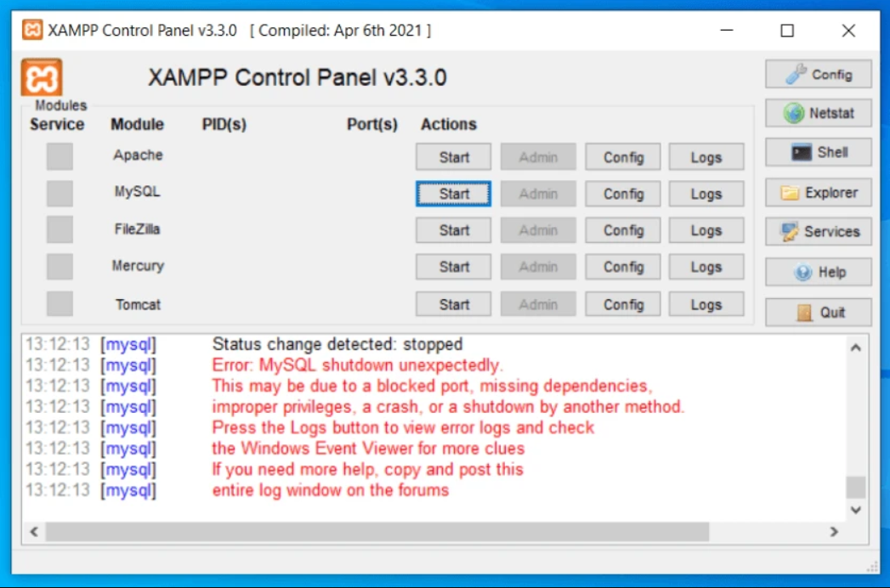Click 'Press the Logs button' log line
The image size is (890, 588).
[403, 427]
